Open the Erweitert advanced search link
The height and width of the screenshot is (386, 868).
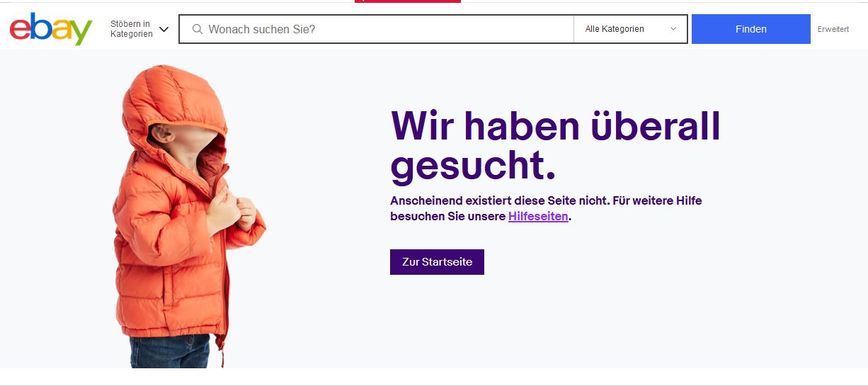click(x=833, y=29)
